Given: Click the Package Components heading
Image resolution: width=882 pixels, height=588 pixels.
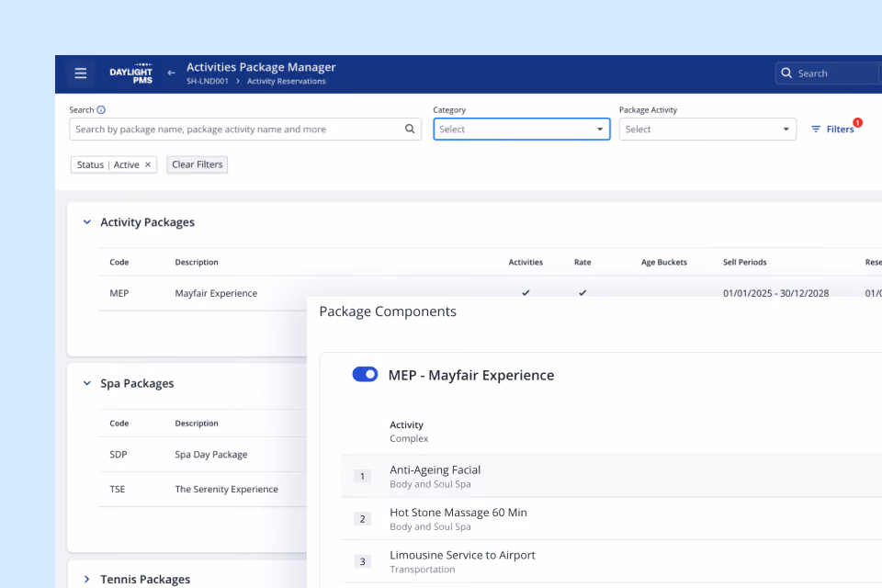Looking at the screenshot, I should (x=388, y=311).
